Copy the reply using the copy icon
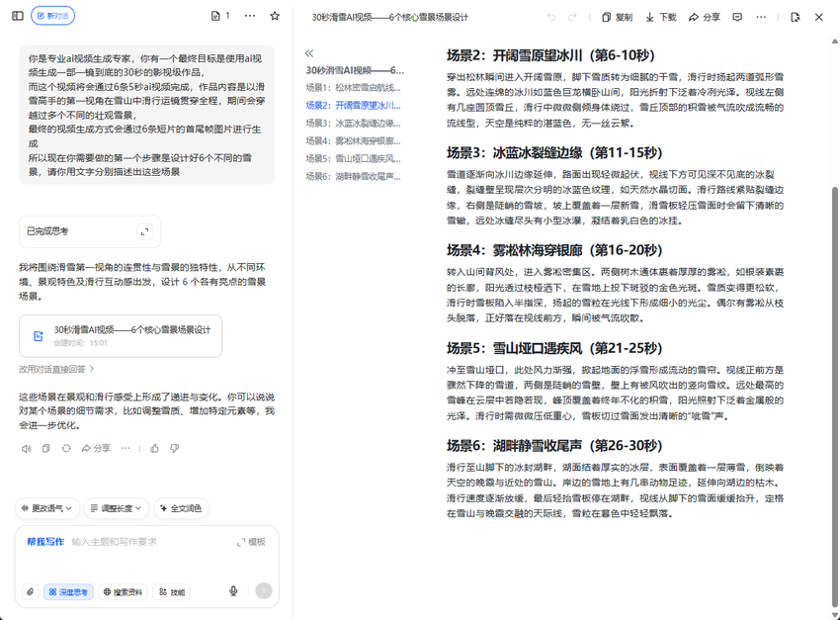840x620 pixels. point(45,448)
